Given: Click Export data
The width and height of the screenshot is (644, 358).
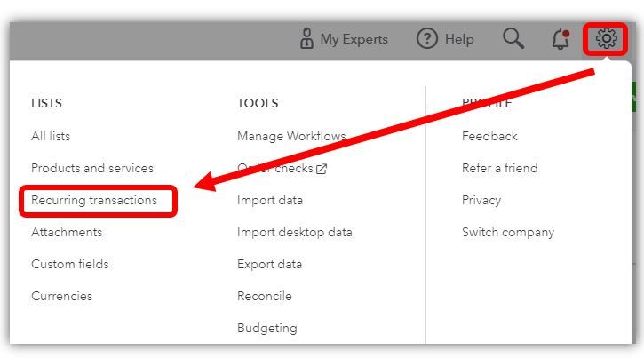Looking at the screenshot, I should tap(269, 264).
